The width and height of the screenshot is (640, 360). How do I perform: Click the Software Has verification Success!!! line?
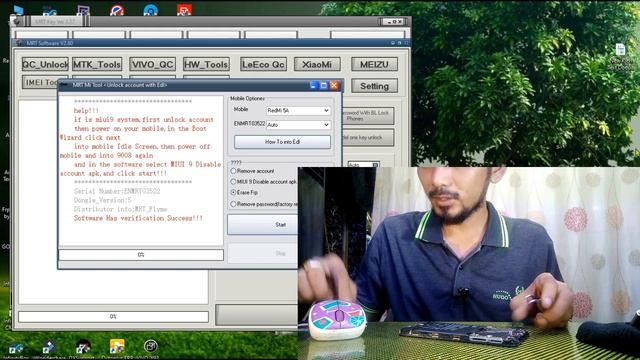(138, 218)
